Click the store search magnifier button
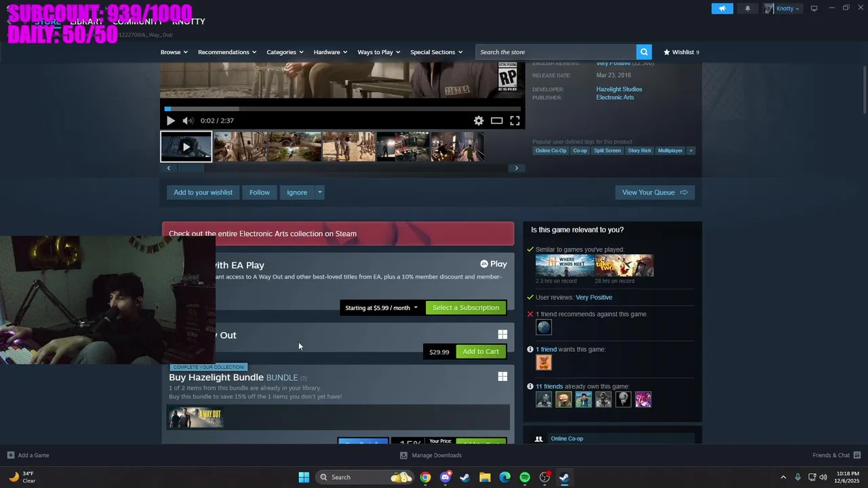 pos(644,52)
